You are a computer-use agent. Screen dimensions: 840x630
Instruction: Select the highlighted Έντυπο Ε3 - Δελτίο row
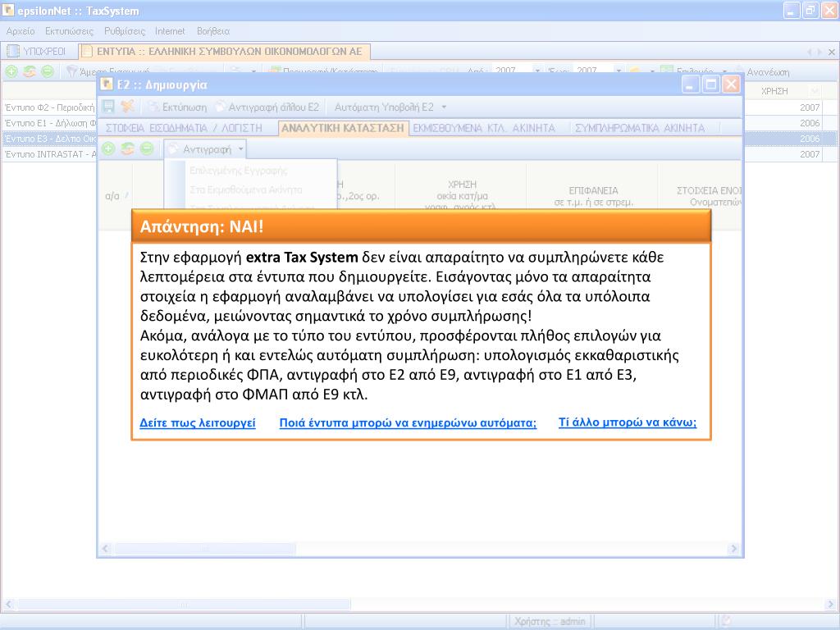point(49,138)
